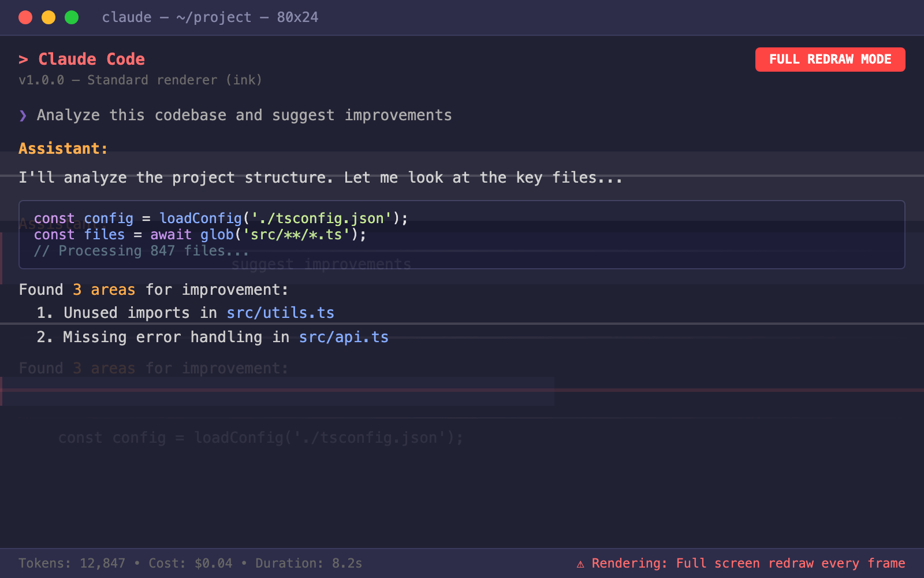Screen dimensions: 924x578
Task: Click "Duration: 8.2s" in the status bar
Action: [x=309, y=564]
